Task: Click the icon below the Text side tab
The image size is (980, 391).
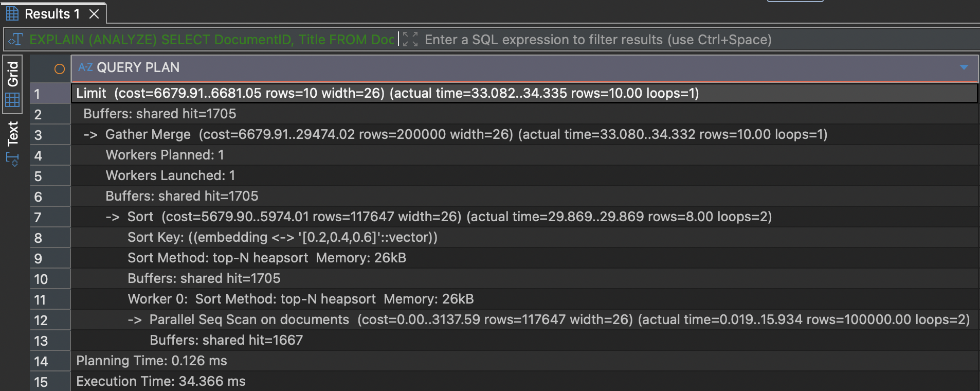Action: point(12,160)
